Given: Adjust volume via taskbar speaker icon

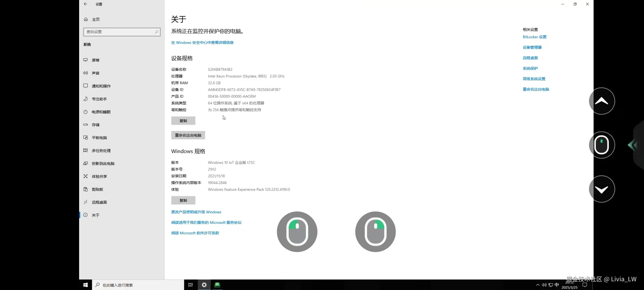Looking at the screenshot, I should (x=544, y=285).
